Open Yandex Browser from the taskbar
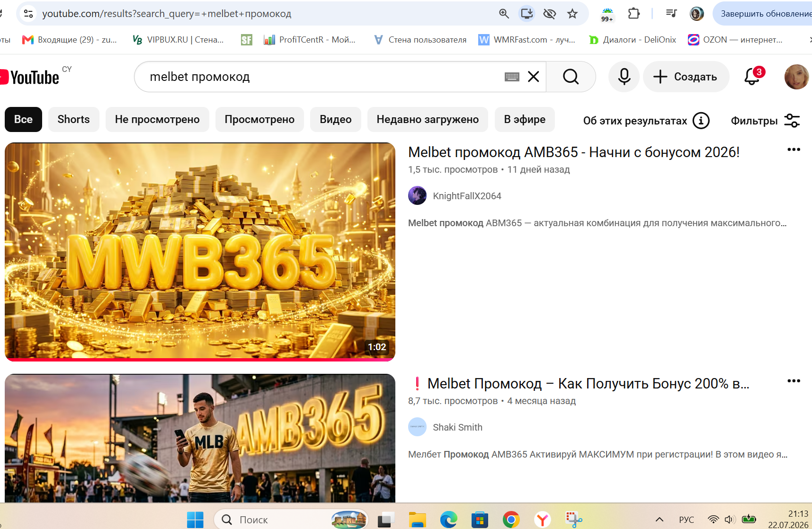The height and width of the screenshot is (529, 812). tap(543, 520)
